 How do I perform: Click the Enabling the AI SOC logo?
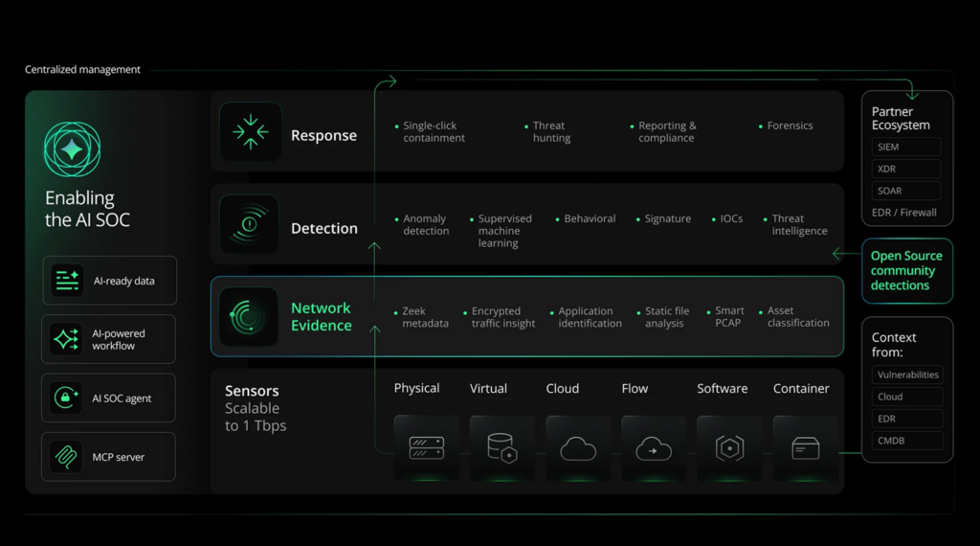pos(73,149)
